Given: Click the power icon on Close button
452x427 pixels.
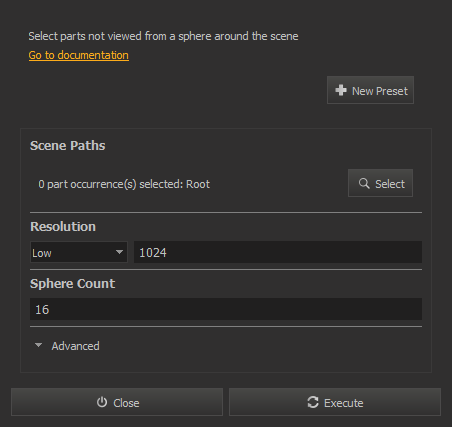Looking at the screenshot, I should click(102, 402).
